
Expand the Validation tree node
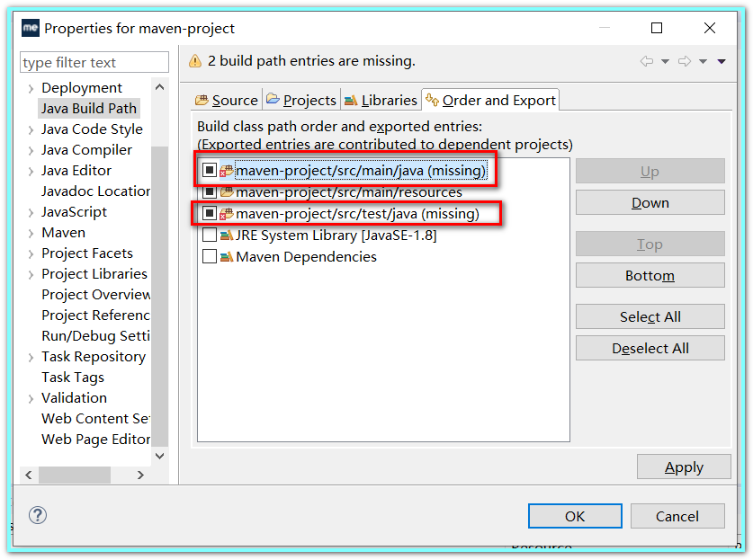(31, 398)
